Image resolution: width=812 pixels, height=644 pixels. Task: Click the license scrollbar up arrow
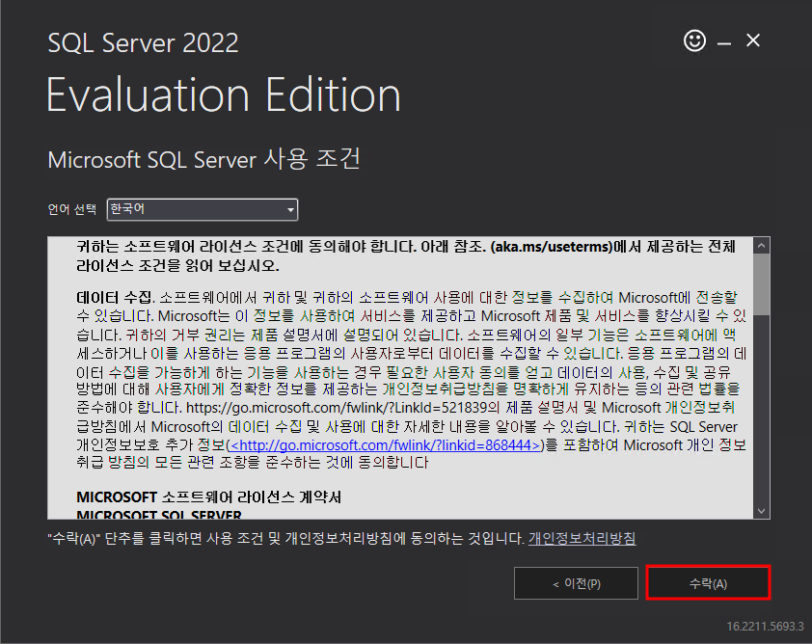coord(761,246)
